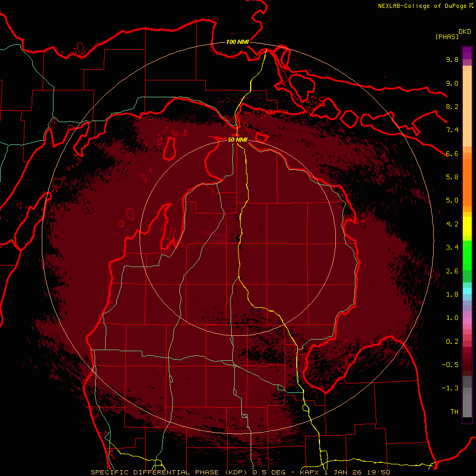Click the 100 NMI range ring label

(237, 42)
